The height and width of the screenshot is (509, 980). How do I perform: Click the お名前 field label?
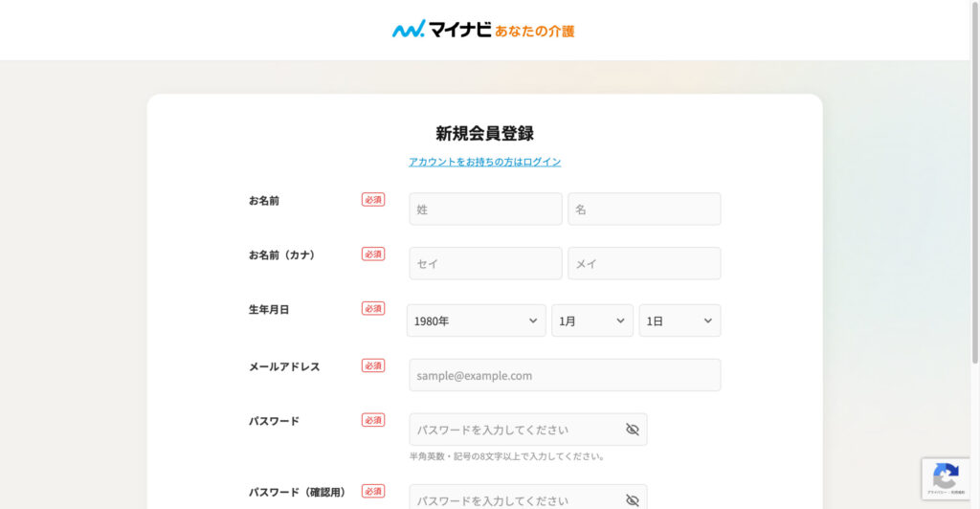point(264,201)
